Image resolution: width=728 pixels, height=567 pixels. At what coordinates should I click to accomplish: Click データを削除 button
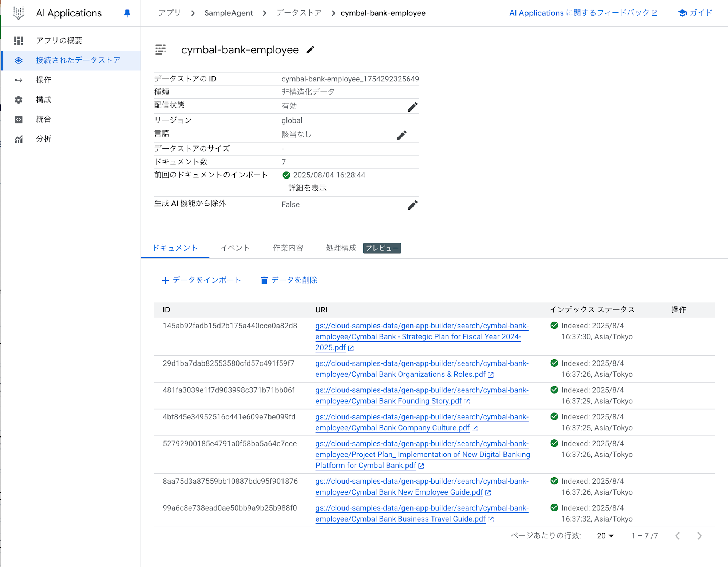tap(289, 280)
